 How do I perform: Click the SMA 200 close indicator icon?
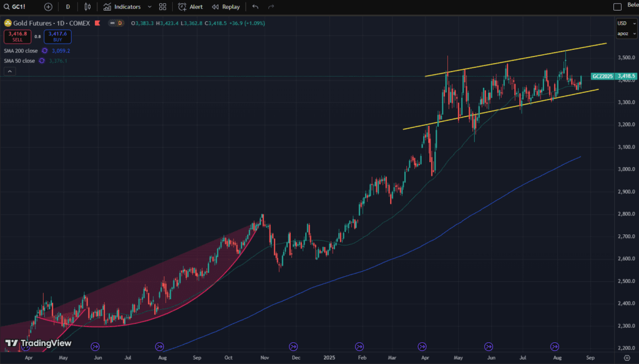tap(44, 50)
